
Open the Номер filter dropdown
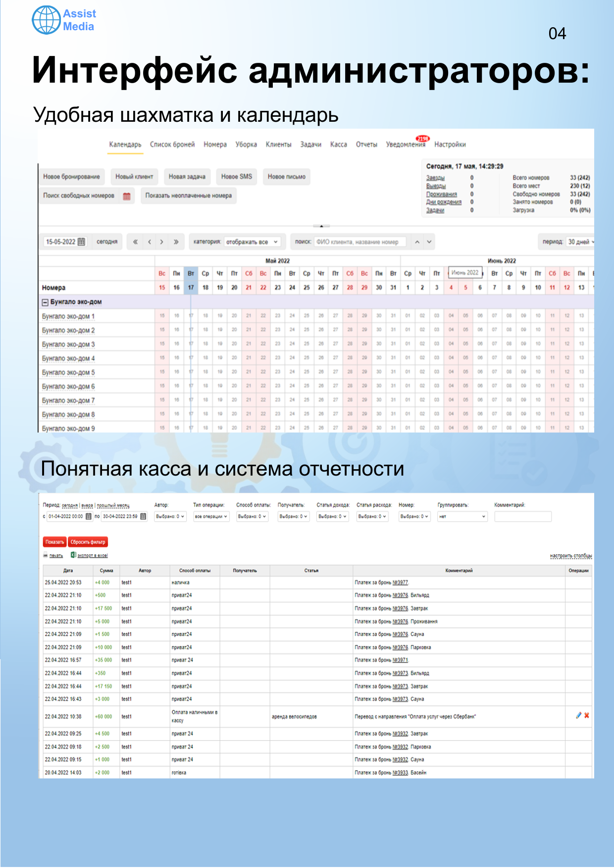[x=415, y=517]
